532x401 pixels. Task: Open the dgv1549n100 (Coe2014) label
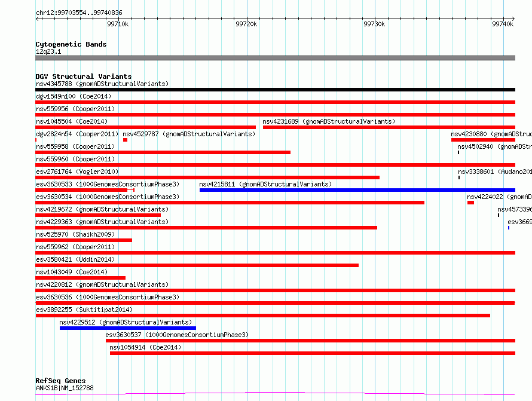coord(74,96)
